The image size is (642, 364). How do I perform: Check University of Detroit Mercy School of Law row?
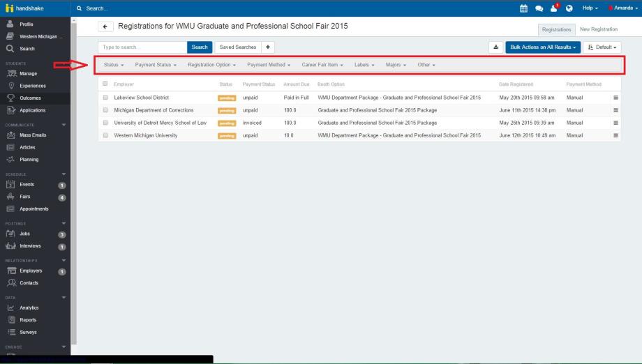point(105,123)
